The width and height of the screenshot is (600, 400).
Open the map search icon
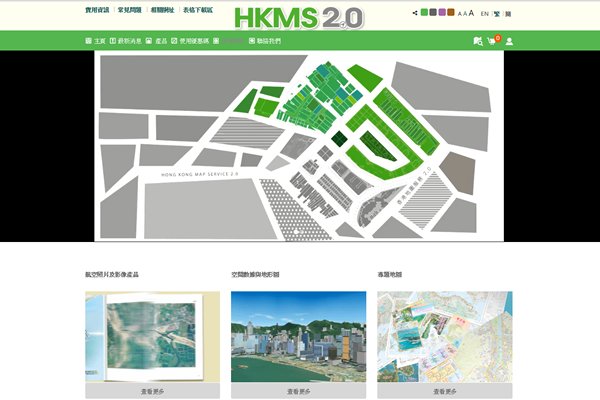[478, 41]
